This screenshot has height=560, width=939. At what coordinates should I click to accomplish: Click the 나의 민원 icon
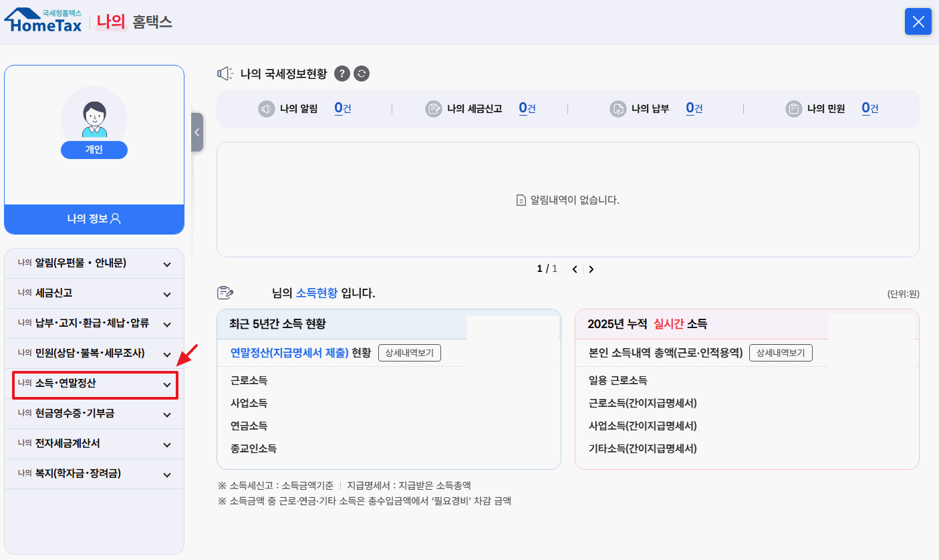794,108
